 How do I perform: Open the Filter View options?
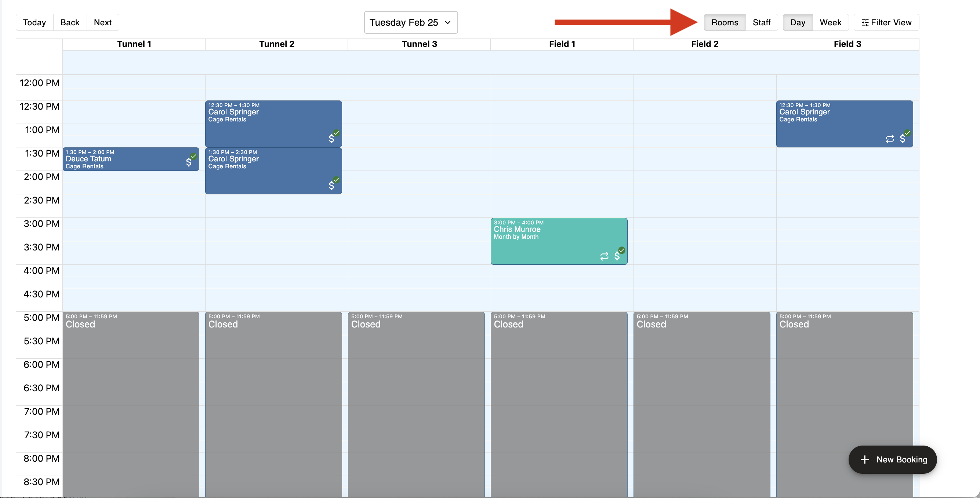coord(886,22)
